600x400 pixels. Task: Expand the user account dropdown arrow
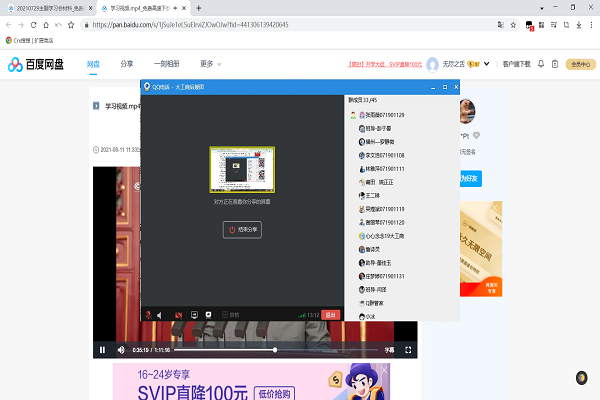click(x=486, y=64)
